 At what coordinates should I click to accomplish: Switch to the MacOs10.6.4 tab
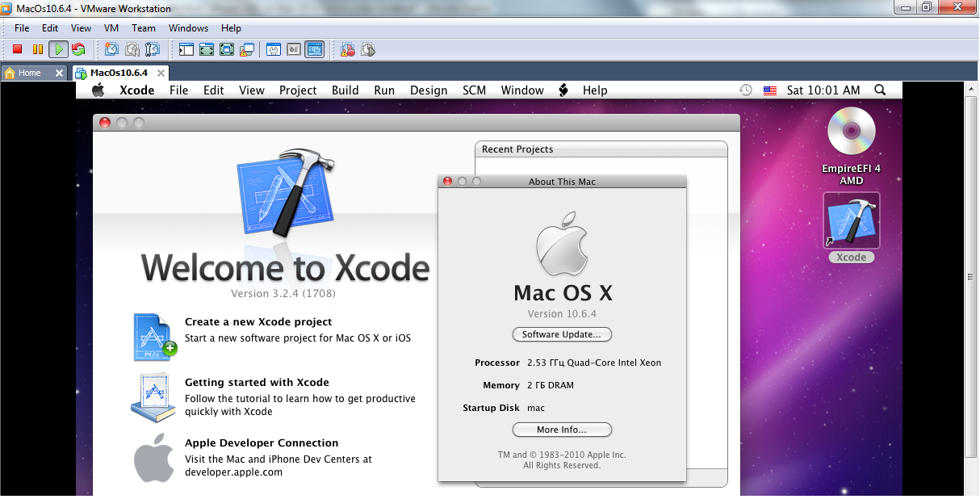(x=119, y=73)
